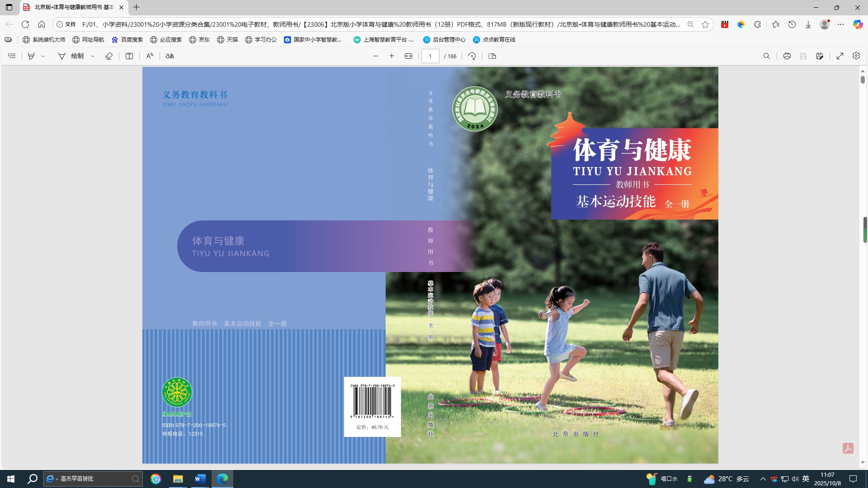This screenshot has height=488, width=868.
Task: Click the translate (aあ) icon
Action: 170,56
